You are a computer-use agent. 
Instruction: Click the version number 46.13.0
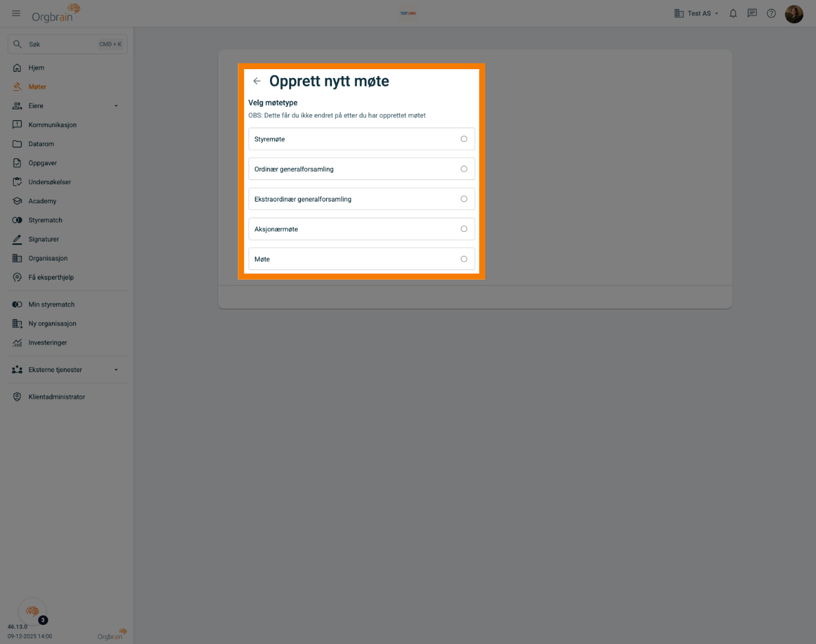tap(17, 627)
